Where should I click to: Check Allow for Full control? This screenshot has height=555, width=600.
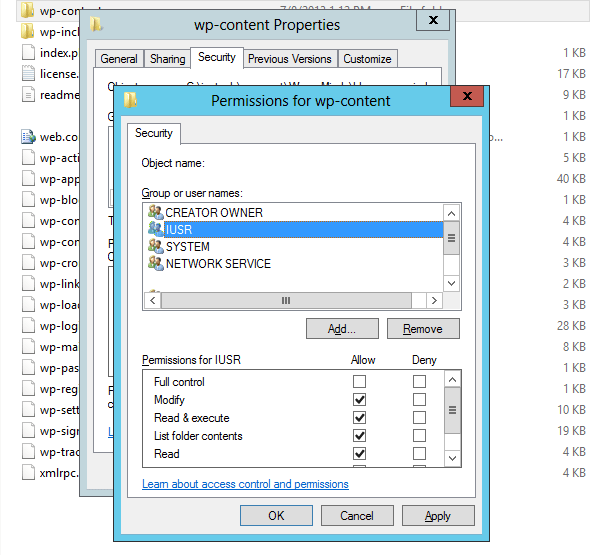[x=359, y=381]
